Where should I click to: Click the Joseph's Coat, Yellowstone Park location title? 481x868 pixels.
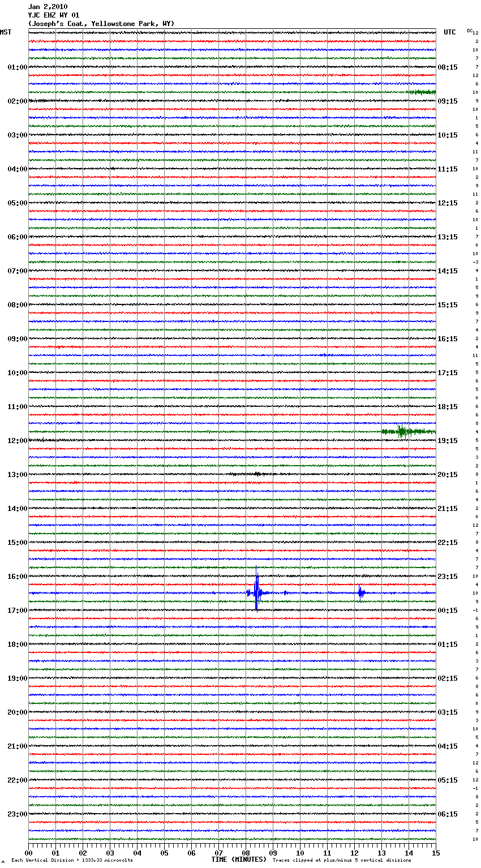pos(101,24)
